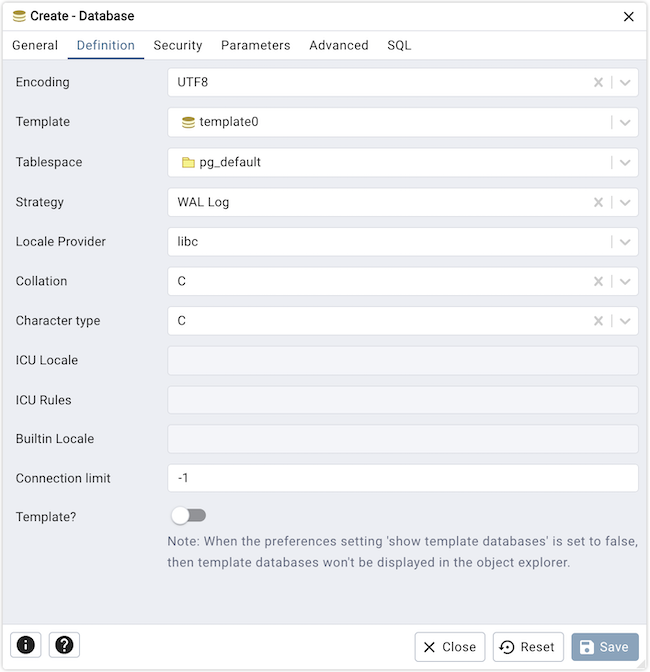Toggle the Template? switch
The height and width of the screenshot is (672, 650).
[188, 516]
